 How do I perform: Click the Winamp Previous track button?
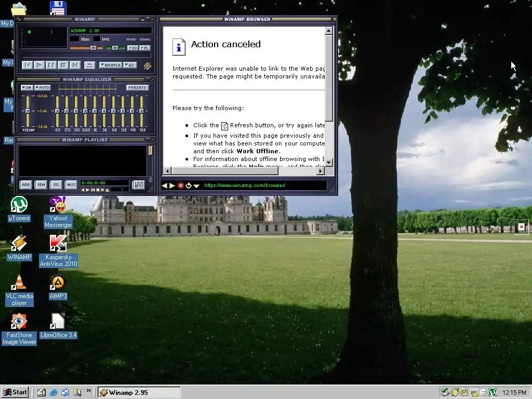(x=27, y=65)
